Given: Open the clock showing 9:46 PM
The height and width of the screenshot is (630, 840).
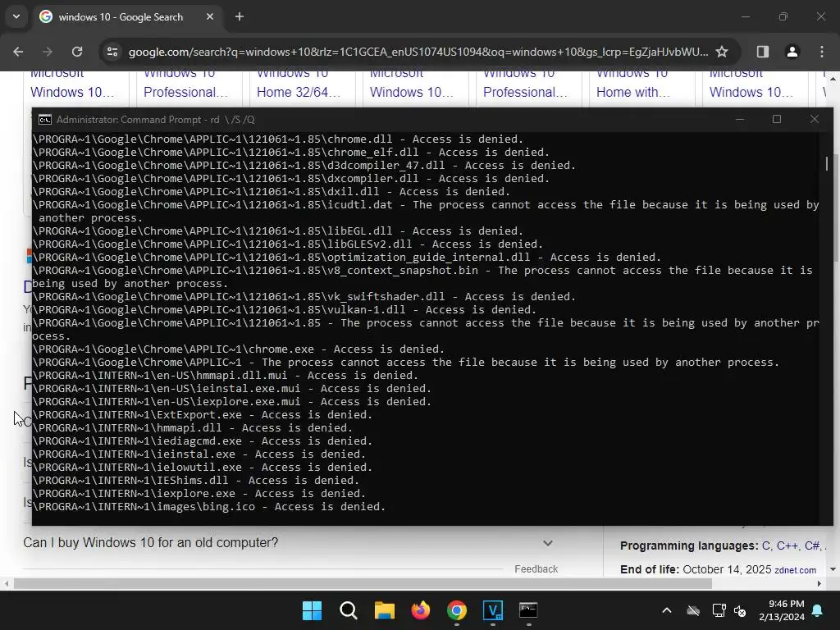Looking at the screenshot, I should 782,610.
